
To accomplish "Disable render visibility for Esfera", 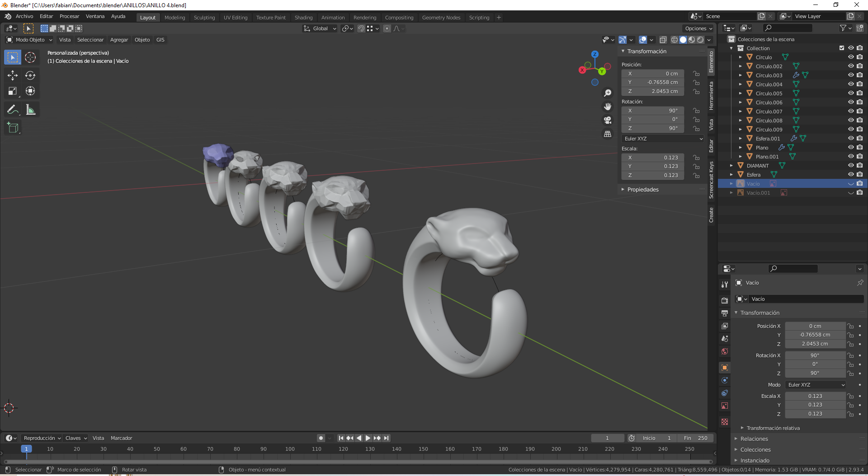I will coord(859,174).
